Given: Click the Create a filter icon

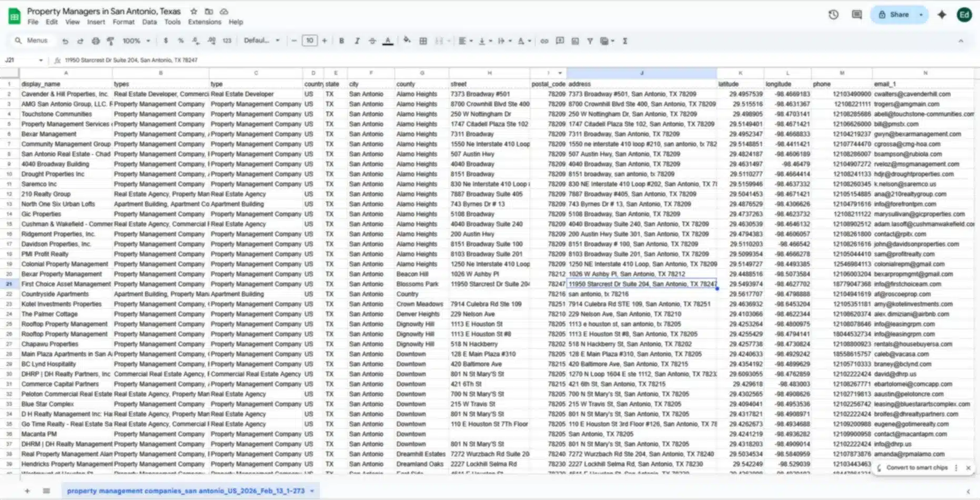Looking at the screenshot, I should pos(590,41).
